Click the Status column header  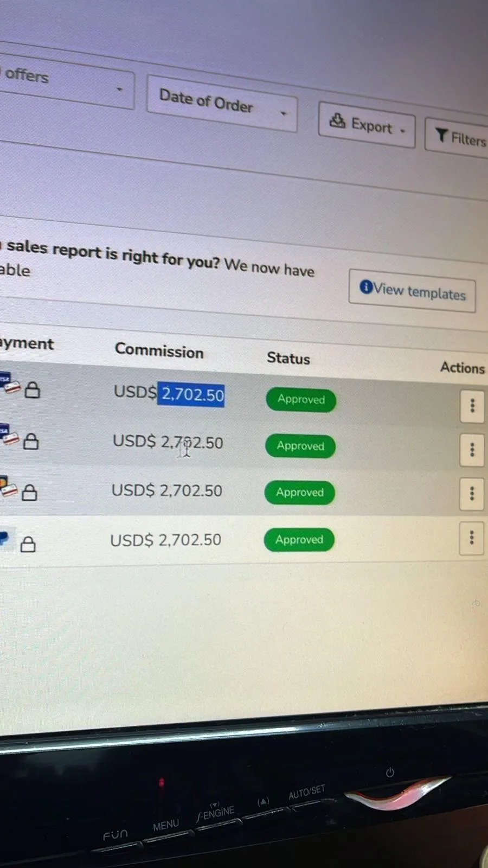[288, 358]
